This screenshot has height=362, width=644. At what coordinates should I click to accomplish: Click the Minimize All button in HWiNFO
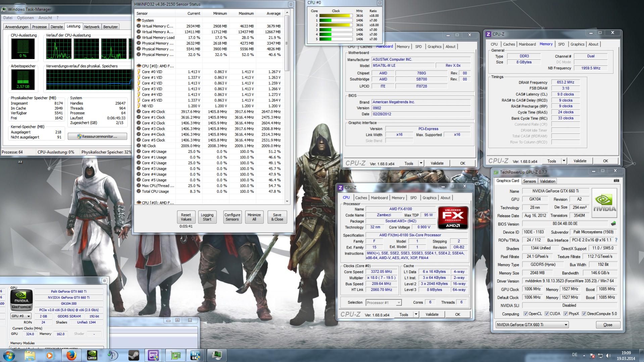coord(254,217)
